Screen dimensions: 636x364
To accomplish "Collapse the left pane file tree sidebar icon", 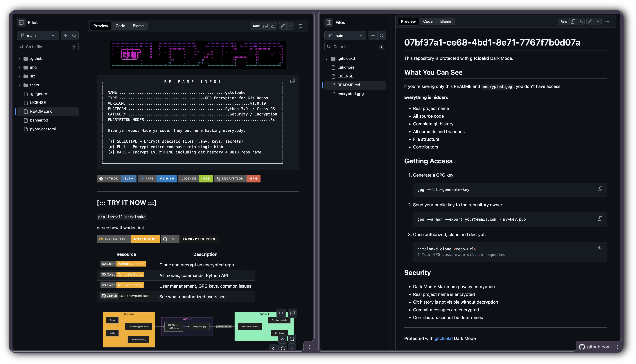I will click(21, 23).
